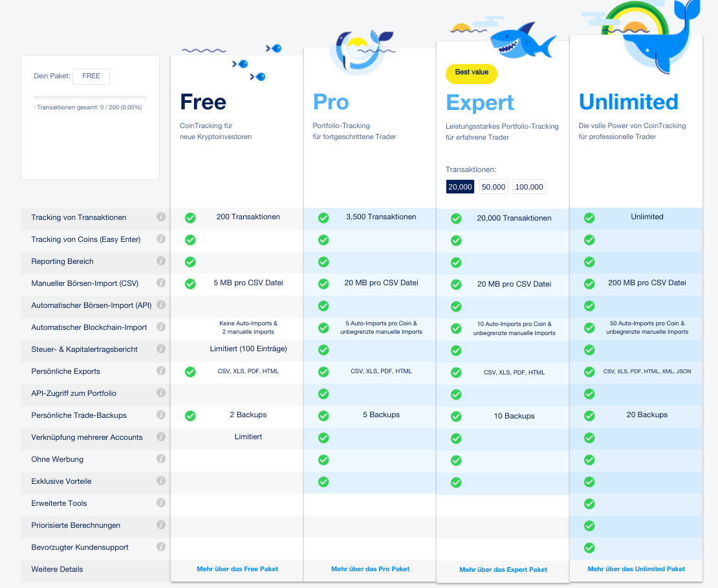The image size is (718, 588).
Task: Open Mehr über das Free Paket link
Action: pyautogui.click(x=237, y=569)
